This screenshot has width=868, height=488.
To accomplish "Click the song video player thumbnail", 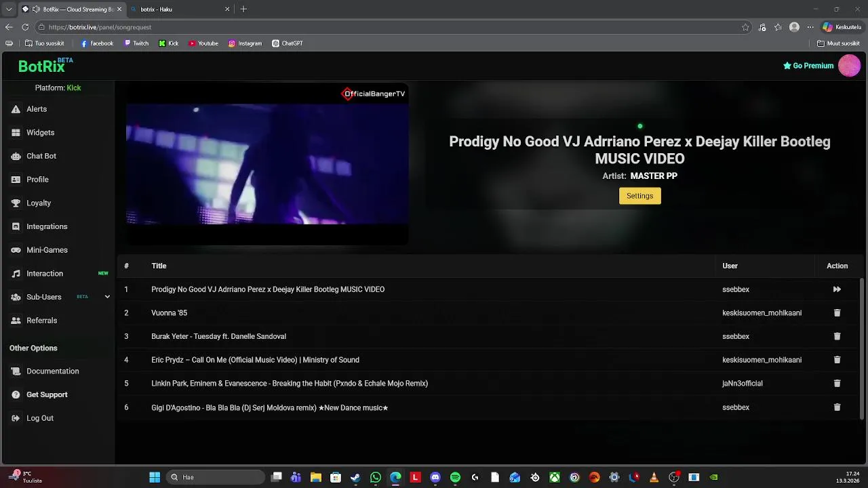I will click(x=267, y=164).
